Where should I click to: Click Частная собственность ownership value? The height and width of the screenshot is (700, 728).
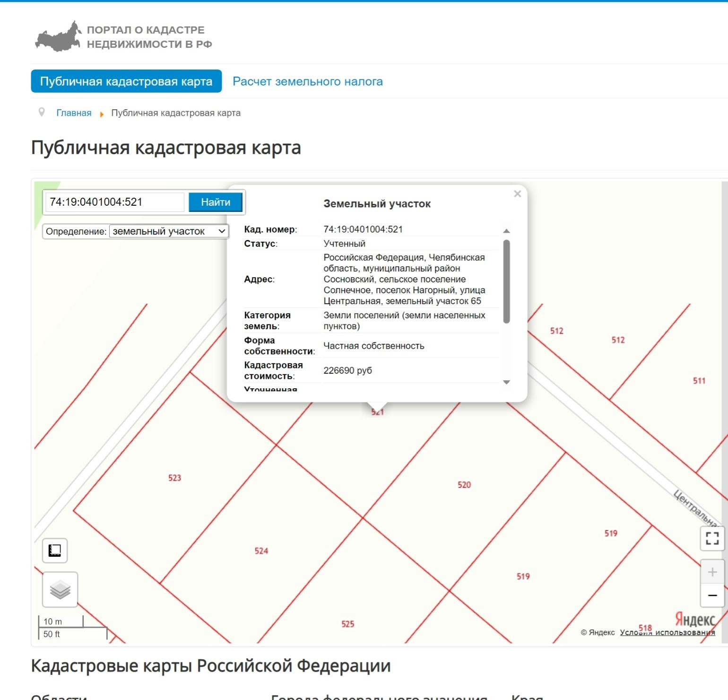click(x=374, y=346)
